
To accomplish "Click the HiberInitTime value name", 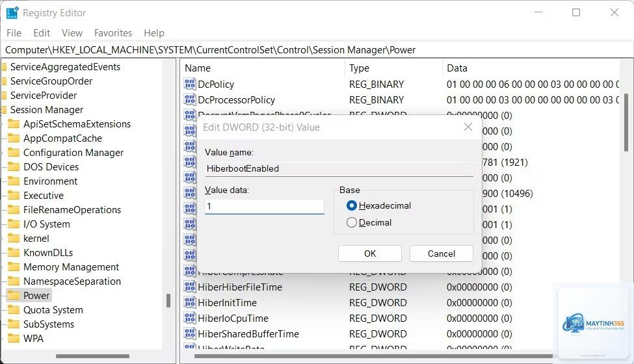I will click(x=227, y=303).
